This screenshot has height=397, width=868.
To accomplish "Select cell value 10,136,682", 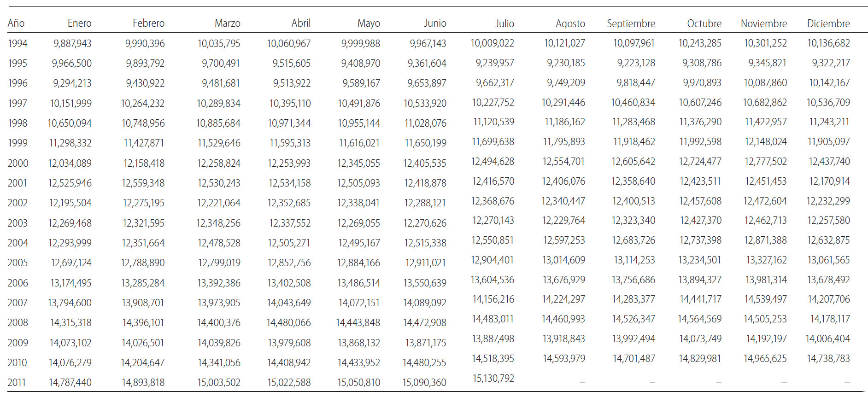I will click(x=828, y=43).
